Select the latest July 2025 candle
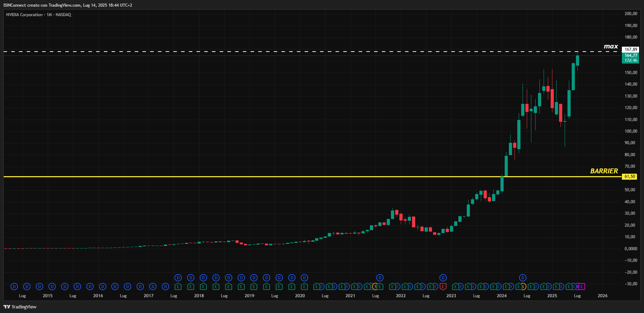 pos(577,60)
